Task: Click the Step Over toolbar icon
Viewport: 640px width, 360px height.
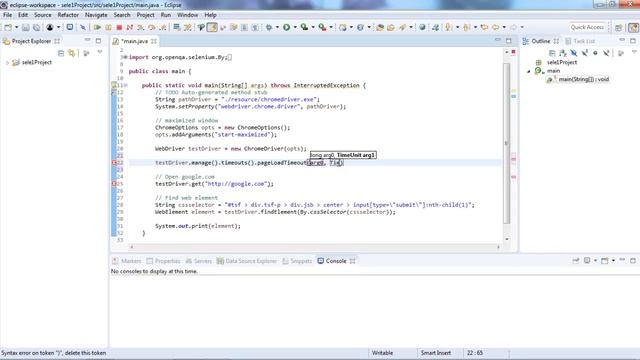Action: click(151, 27)
